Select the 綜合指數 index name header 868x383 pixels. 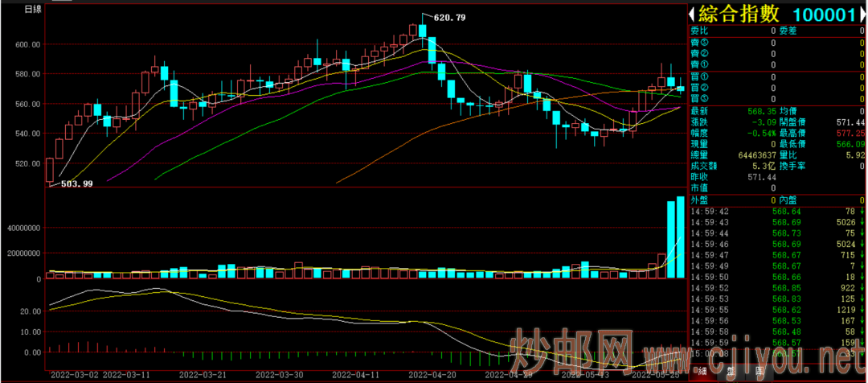click(x=737, y=14)
